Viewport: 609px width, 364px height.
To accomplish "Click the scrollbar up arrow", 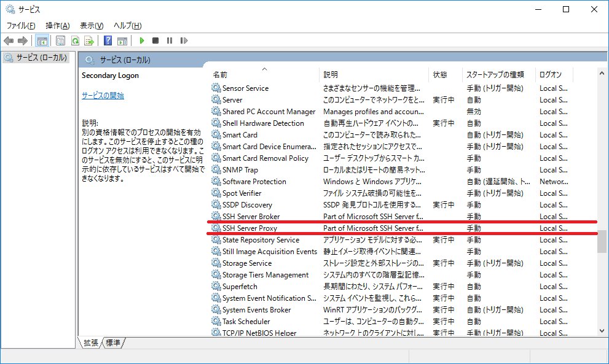I will [x=602, y=73].
